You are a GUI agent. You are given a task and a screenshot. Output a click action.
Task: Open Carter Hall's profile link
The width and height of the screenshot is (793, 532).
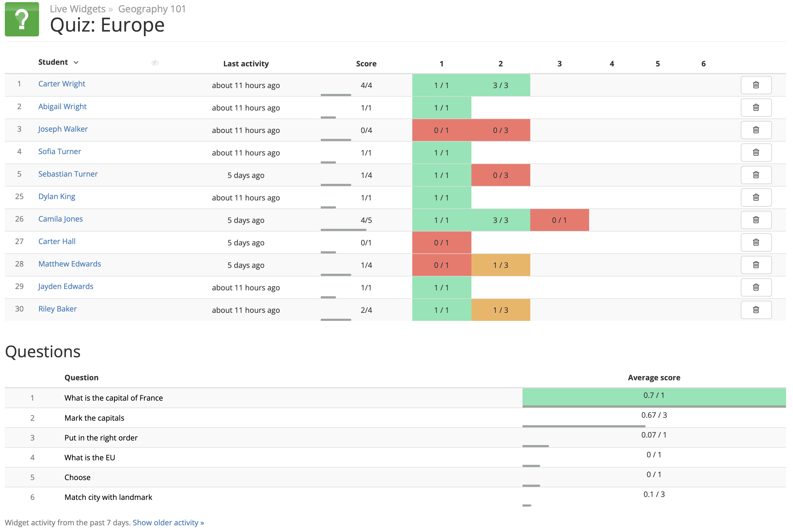point(57,241)
